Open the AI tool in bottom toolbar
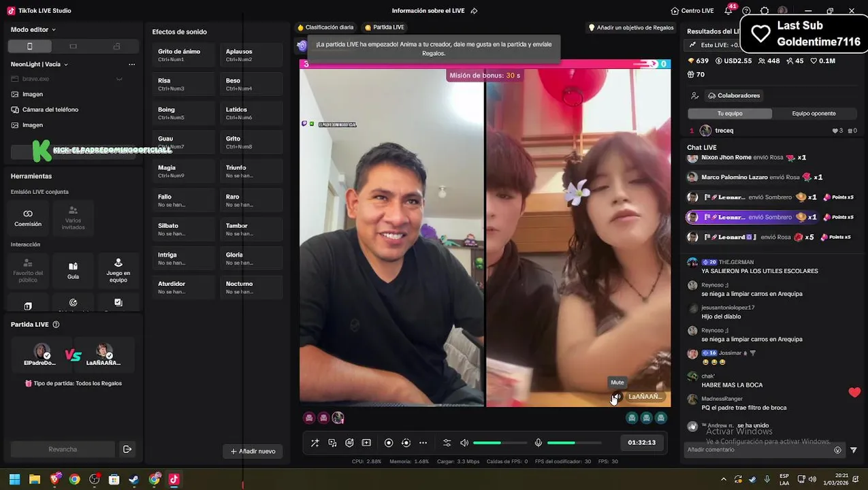The image size is (868, 490). (349, 442)
